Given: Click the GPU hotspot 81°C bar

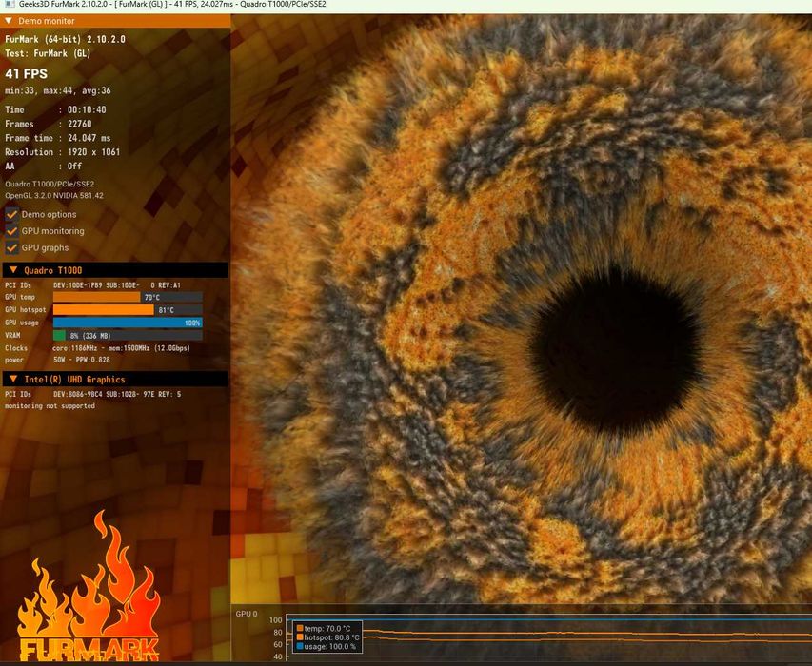Looking at the screenshot, I should 128,310.
